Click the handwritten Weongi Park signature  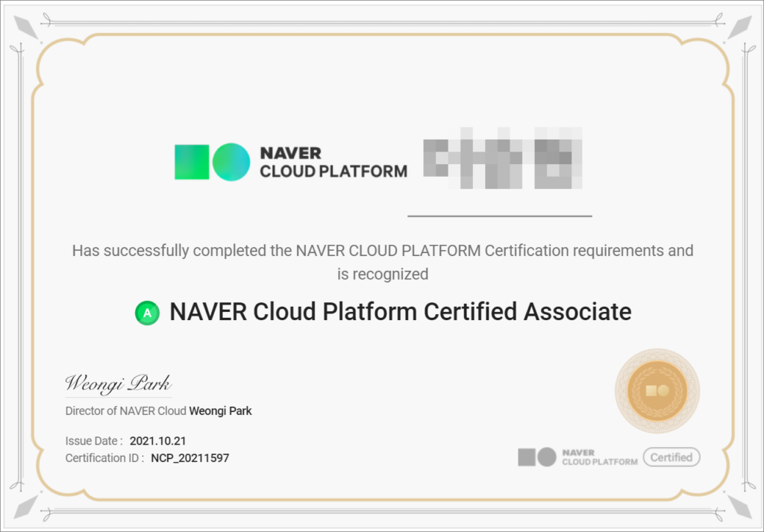coord(118,384)
